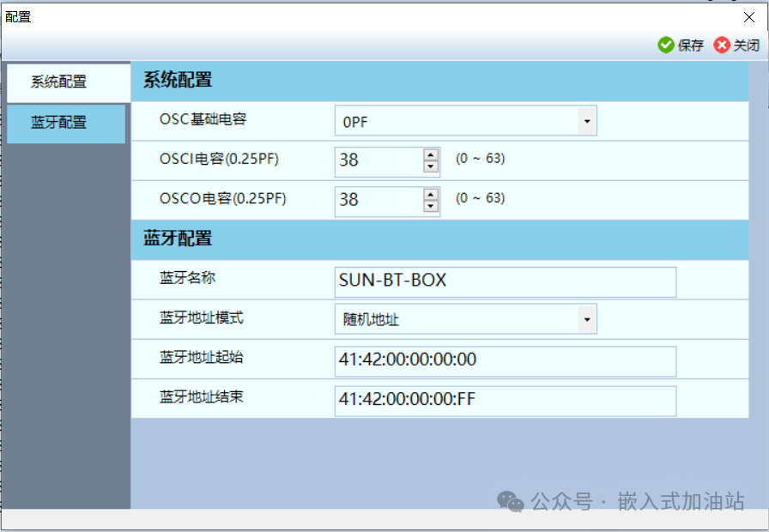
Task: Click the X to close the 配置 window
Action: pos(749,17)
